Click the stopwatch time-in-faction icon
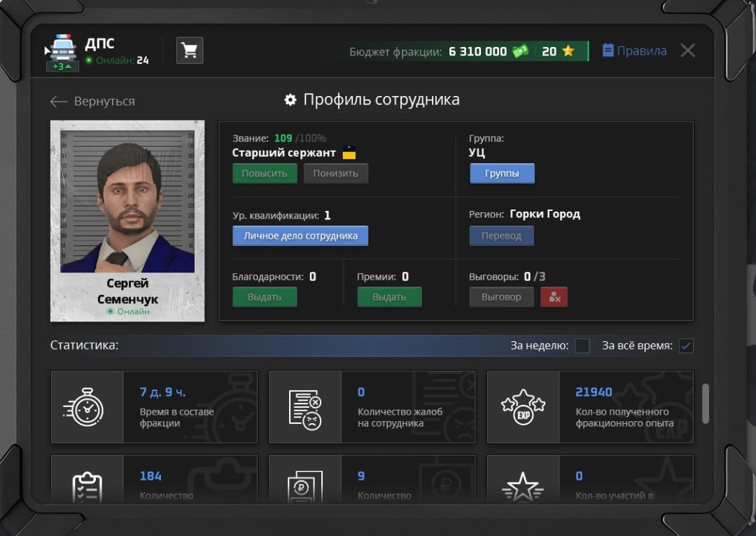756x536 pixels. point(84,406)
